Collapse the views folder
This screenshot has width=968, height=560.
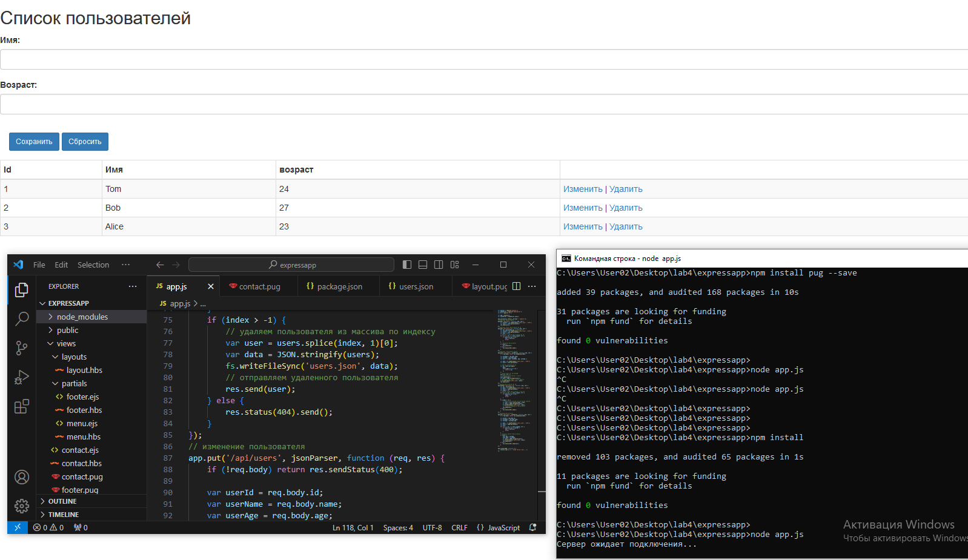[66, 343]
